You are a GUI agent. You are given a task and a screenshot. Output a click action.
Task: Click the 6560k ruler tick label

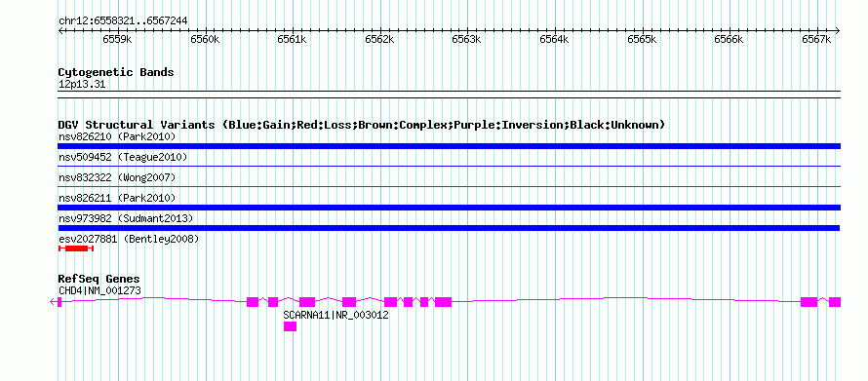pos(205,39)
